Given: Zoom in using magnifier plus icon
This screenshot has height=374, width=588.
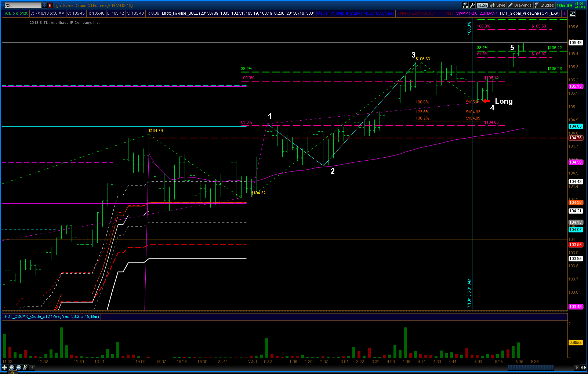Looking at the screenshot, I should tap(12, 367).
